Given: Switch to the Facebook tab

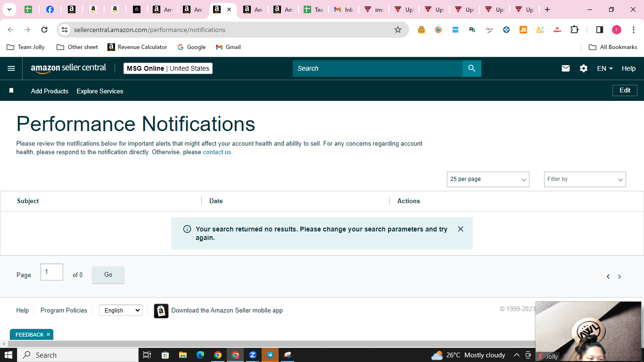Looking at the screenshot, I should click(x=50, y=9).
